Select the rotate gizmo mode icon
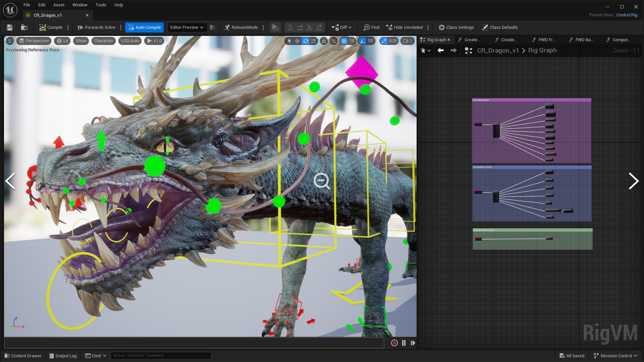Image resolution: width=644 pixels, height=362 pixels. point(306,41)
